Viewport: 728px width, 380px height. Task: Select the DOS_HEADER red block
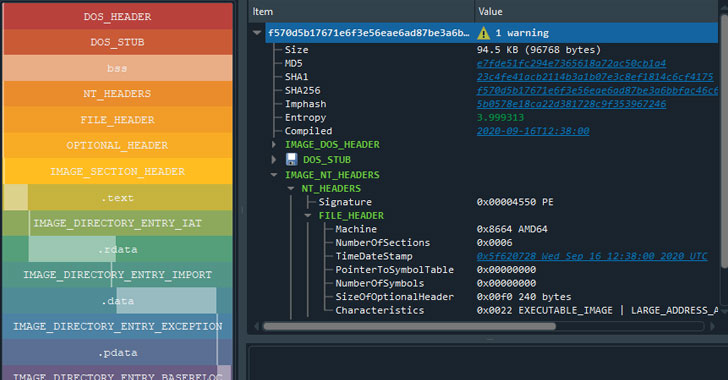pos(117,17)
